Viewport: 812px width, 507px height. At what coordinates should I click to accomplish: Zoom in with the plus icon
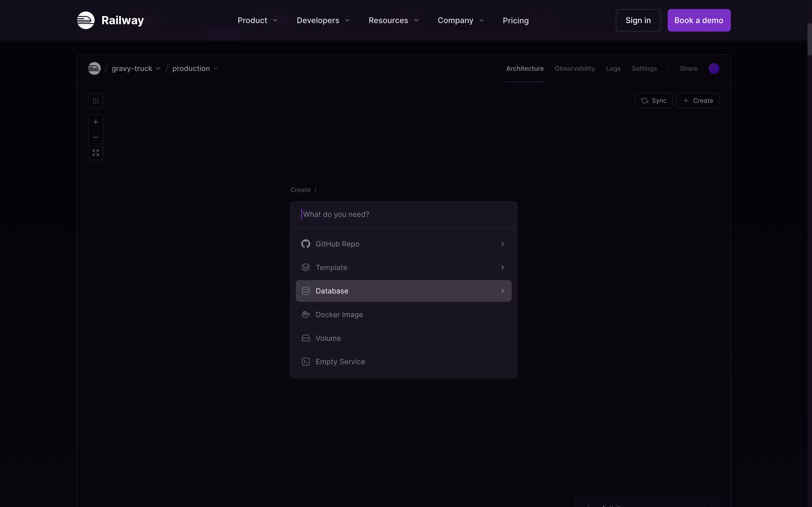tap(96, 122)
